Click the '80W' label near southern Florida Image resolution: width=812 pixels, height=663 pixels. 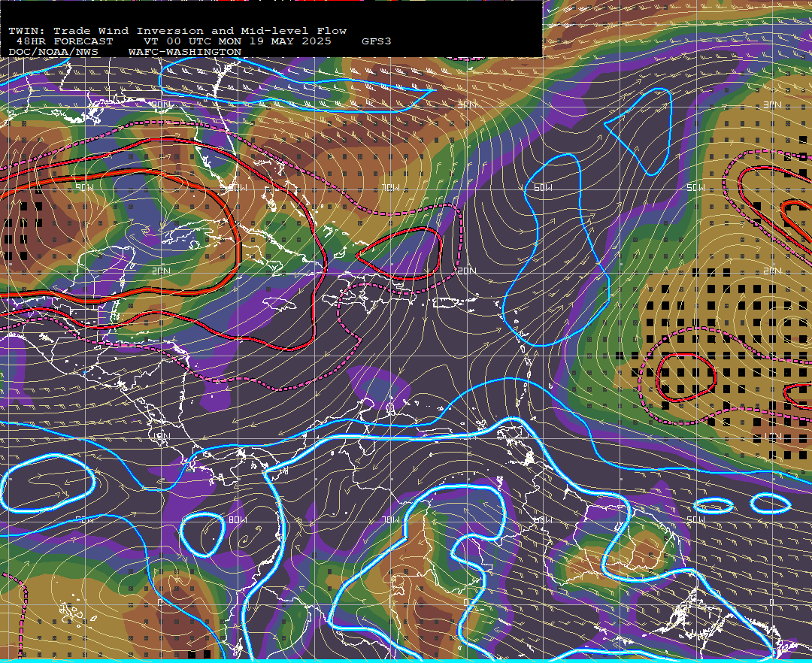pyautogui.click(x=238, y=187)
